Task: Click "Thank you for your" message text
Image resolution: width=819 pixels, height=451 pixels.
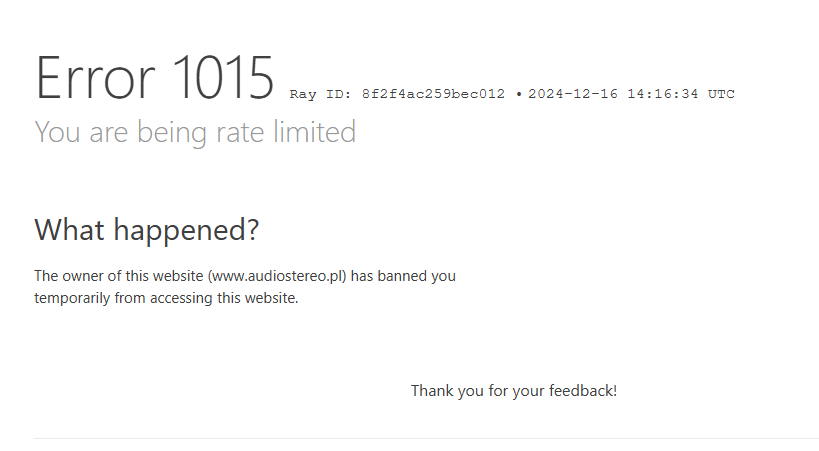Action: [478, 391]
